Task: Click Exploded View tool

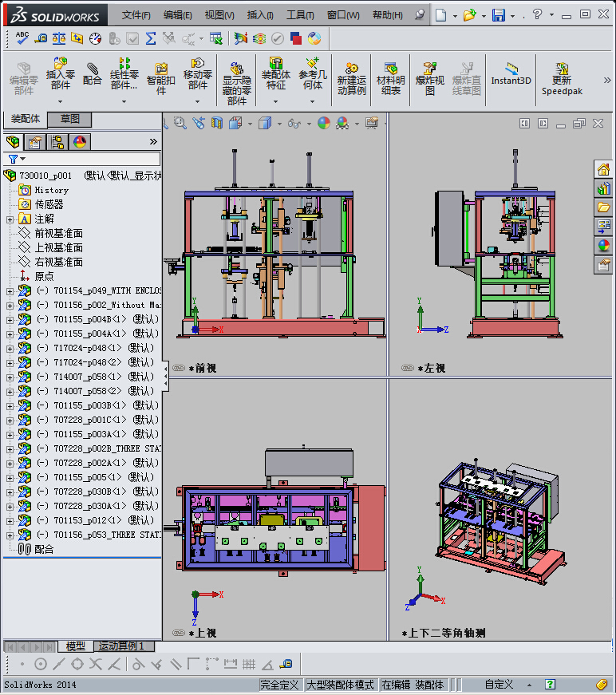Action: point(429,79)
